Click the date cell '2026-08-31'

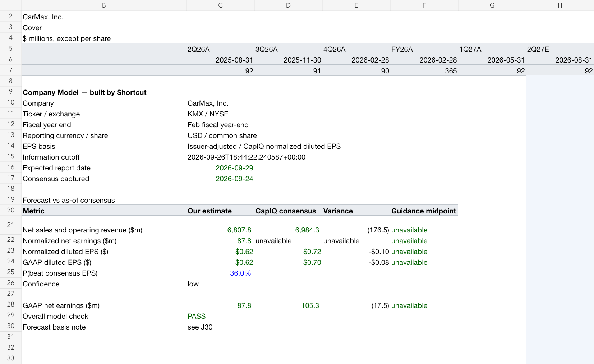point(560,60)
